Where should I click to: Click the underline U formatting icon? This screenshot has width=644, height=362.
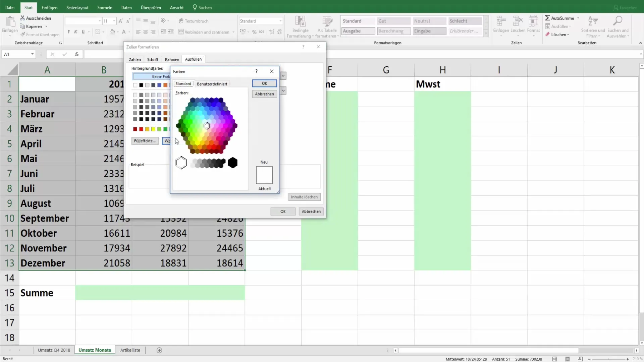point(83,32)
